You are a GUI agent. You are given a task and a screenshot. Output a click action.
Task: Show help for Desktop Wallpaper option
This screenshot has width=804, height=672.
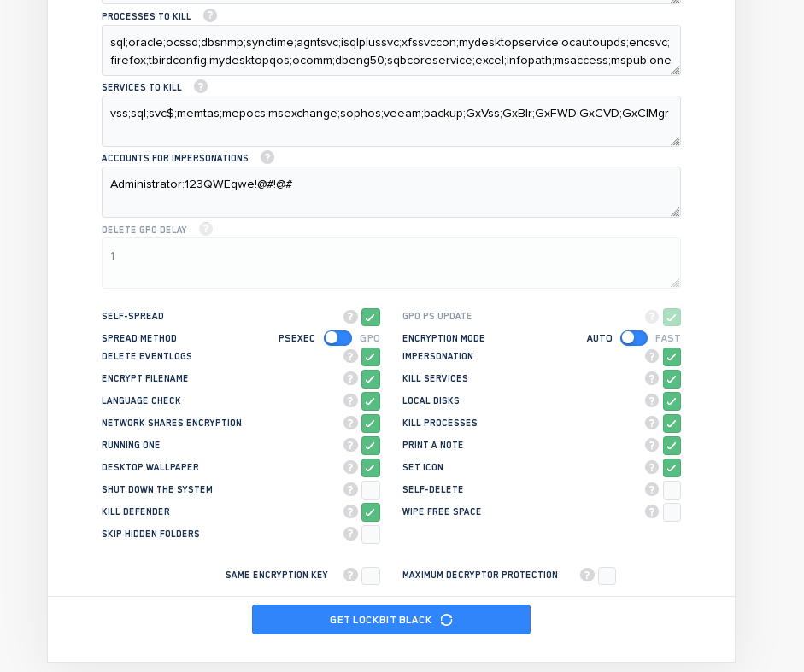pyautogui.click(x=350, y=467)
